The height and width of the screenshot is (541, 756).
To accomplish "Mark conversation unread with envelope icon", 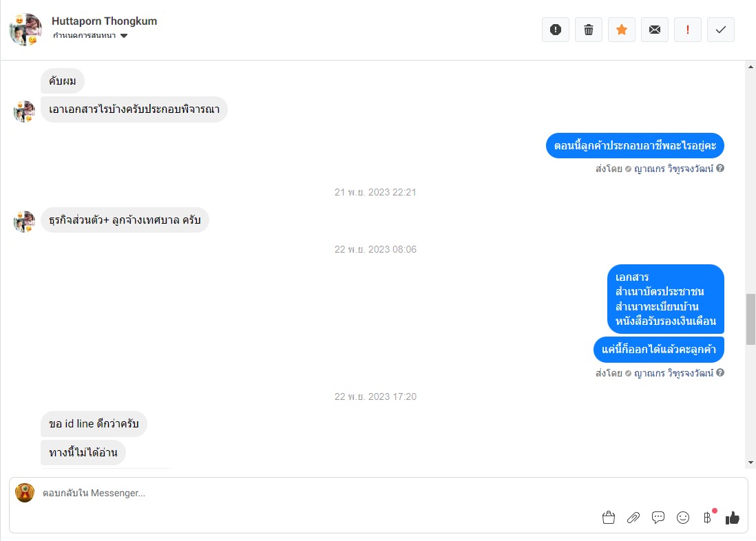I will point(655,30).
